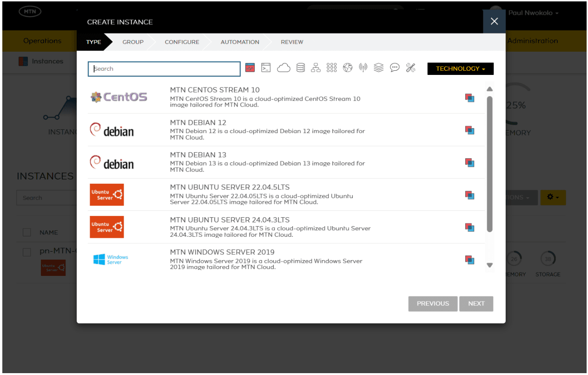Click the MTN logo
The height and width of the screenshot is (375, 588).
click(30, 12)
